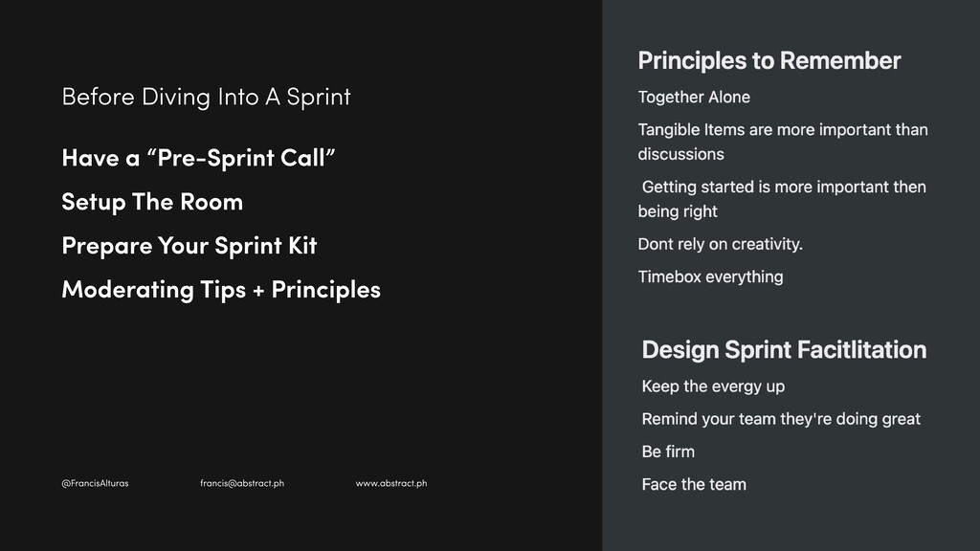Click the 'Face the team' tip
980x551 pixels.
pyautogui.click(x=694, y=484)
